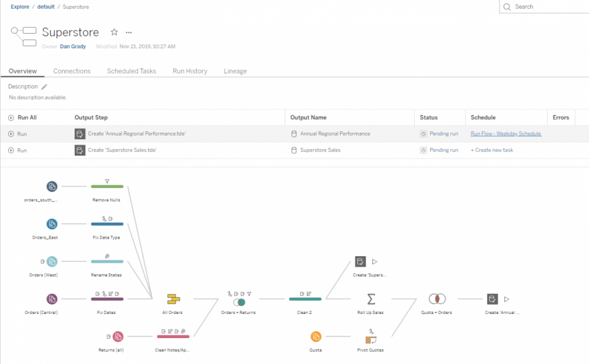
Task: Click the + Create new task link
Action: [492, 150]
